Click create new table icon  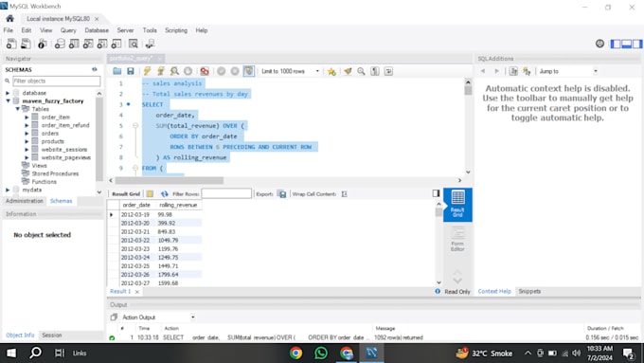(x=74, y=44)
